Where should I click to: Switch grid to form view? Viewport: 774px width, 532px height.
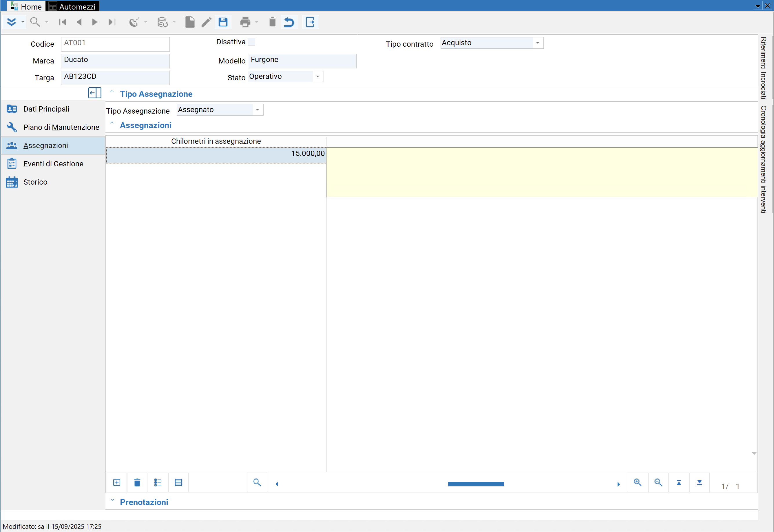coord(158,482)
